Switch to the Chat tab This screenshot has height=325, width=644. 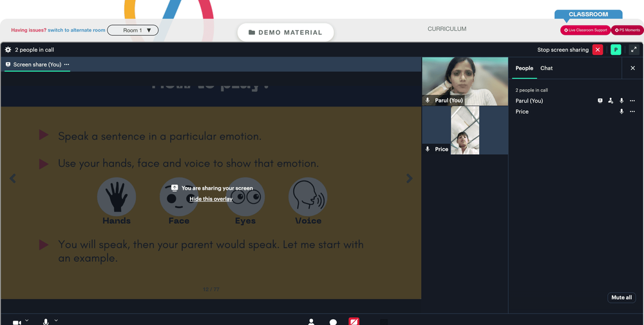tap(546, 68)
